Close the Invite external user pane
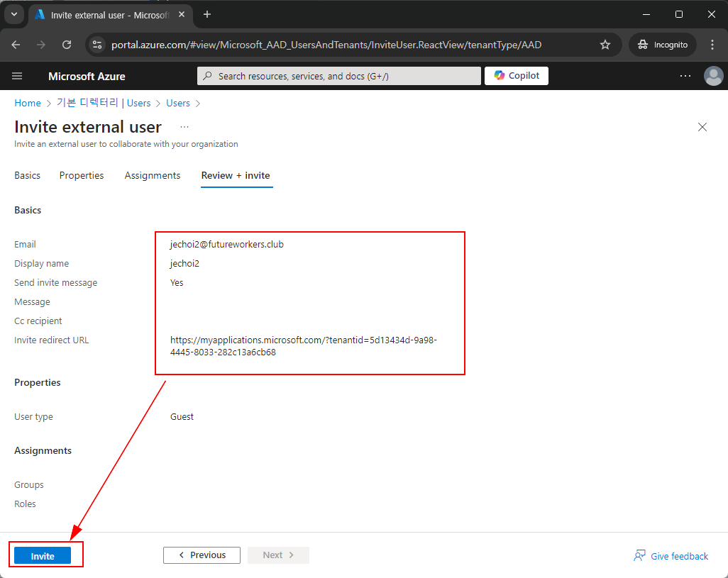Screen dimensions: 728x578 tap(702, 127)
